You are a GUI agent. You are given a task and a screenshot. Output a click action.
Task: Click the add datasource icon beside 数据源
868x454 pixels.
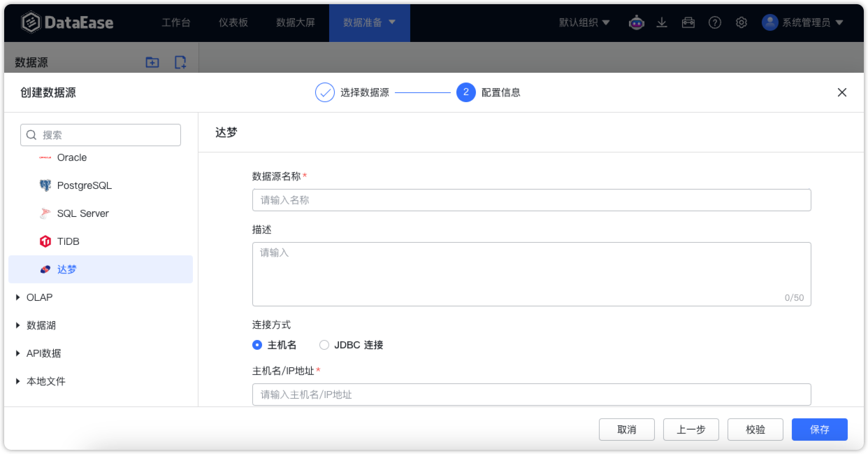[180, 62]
